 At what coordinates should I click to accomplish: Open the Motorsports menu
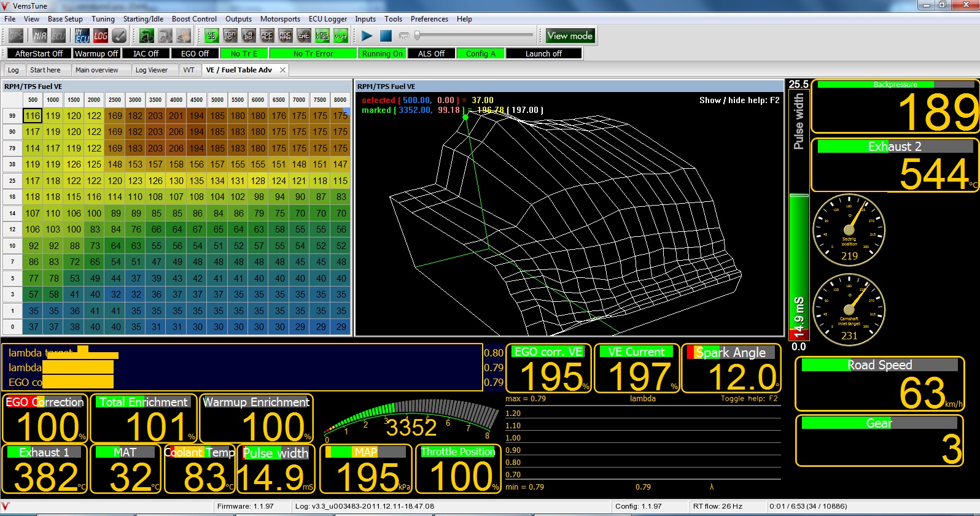click(280, 19)
